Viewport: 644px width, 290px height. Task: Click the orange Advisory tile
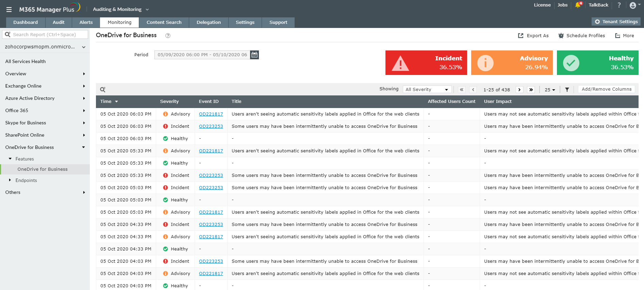(512, 63)
